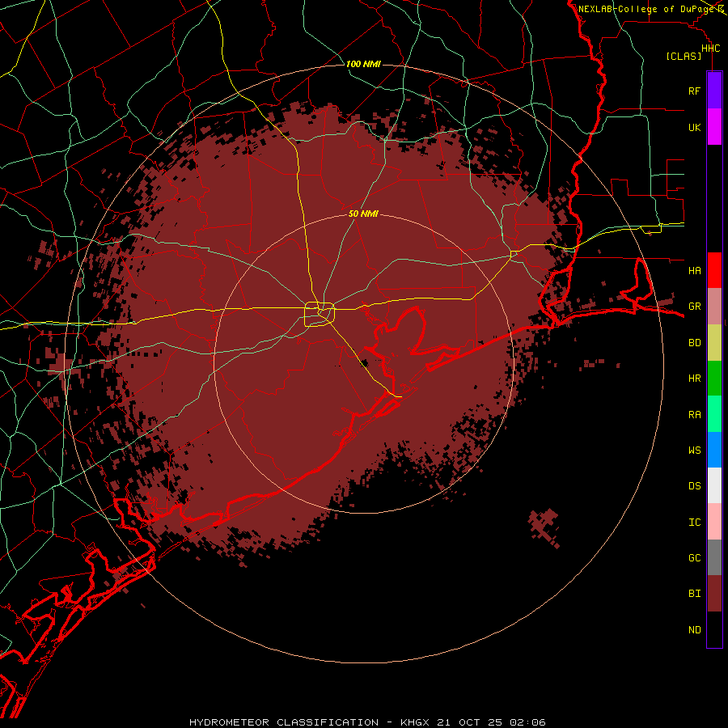Click the mint green RA color swatch
The image size is (728, 728).
pyautogui.click(x=714, y=414)
